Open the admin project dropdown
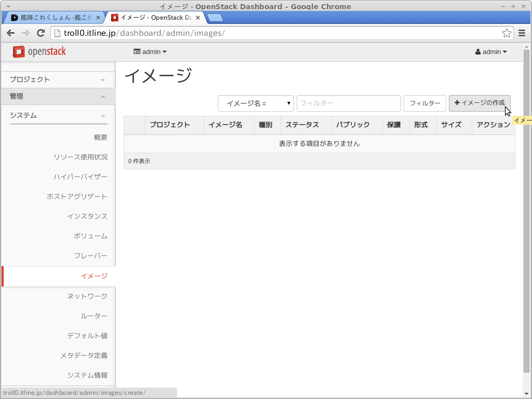532x399 pixels. [x=150, y=52]
